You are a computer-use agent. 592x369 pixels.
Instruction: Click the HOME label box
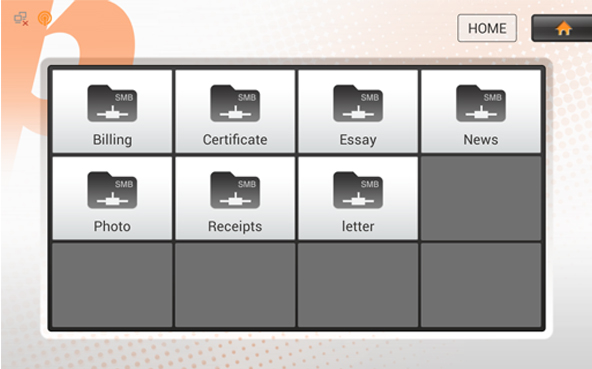click(x=487, y=28)
